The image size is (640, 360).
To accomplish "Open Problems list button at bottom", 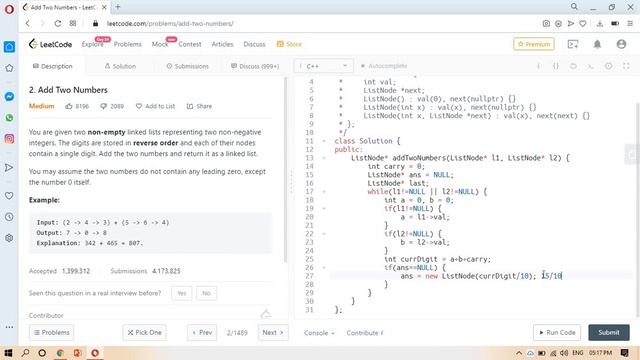I will tap(51, 333).
